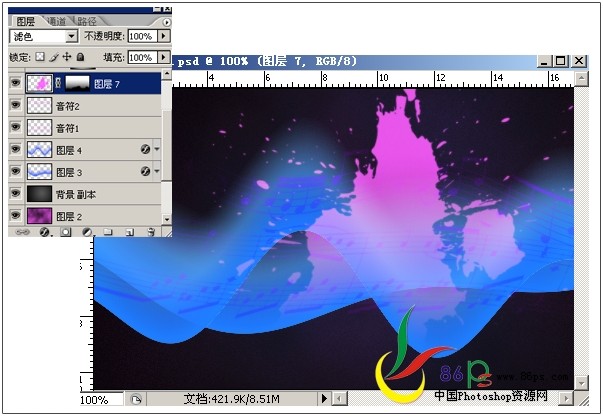This screenshot has width=603, height=416.
Task: Click the link layers icon at panel bottom
Action: coord(22,232)
